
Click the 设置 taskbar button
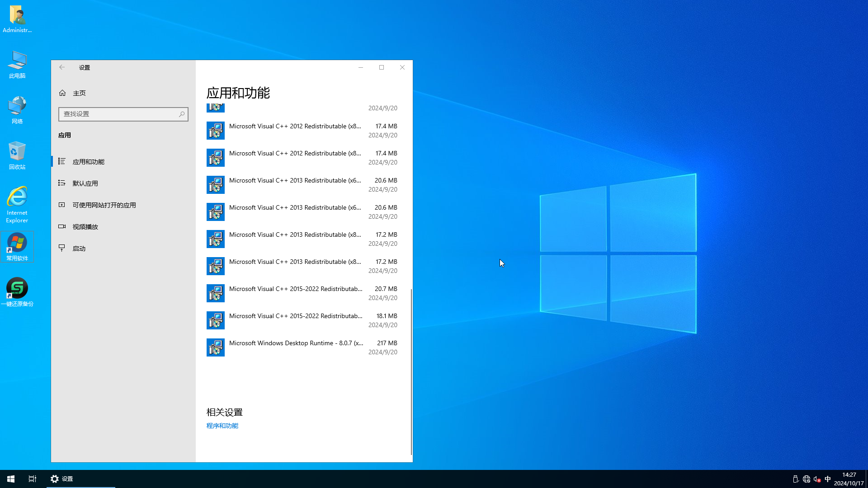click(81, 479)
